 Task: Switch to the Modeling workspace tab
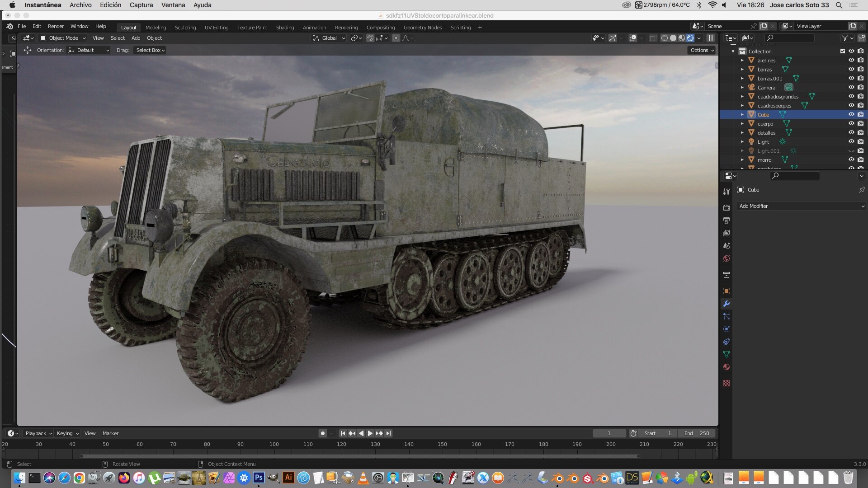click(156, 28)
